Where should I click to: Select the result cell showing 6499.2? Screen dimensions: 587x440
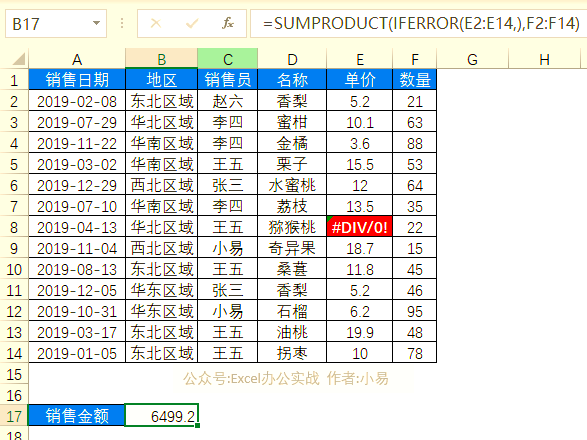coord(161,415)
